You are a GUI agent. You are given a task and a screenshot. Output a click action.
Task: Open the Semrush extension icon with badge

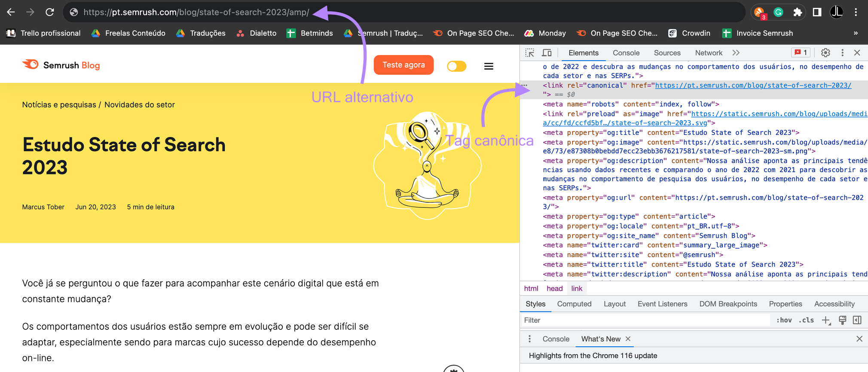click(760, 12)
